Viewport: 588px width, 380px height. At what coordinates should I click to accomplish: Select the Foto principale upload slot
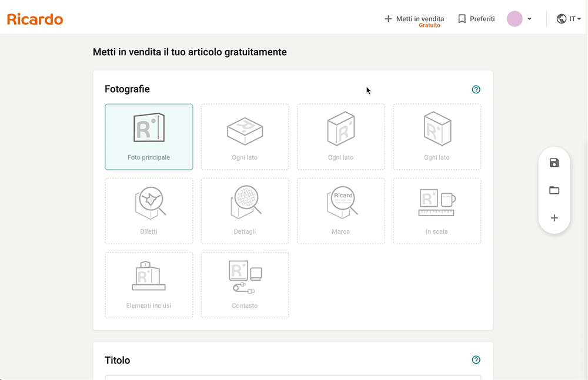point(149,137)
